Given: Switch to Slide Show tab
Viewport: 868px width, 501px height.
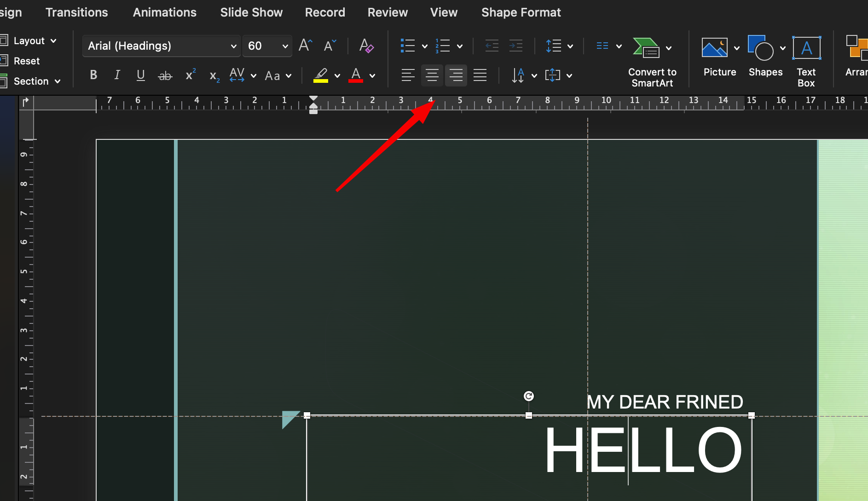Looking at the screenshot, I should pos(251,12).
